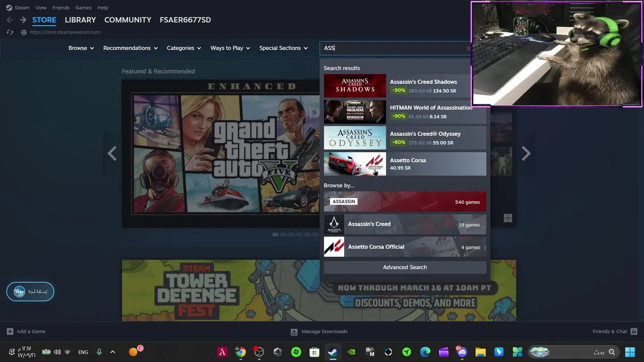Open Microsoft Store from the taskbar
Screen dimensions: 644x362
tap(314, 352)
